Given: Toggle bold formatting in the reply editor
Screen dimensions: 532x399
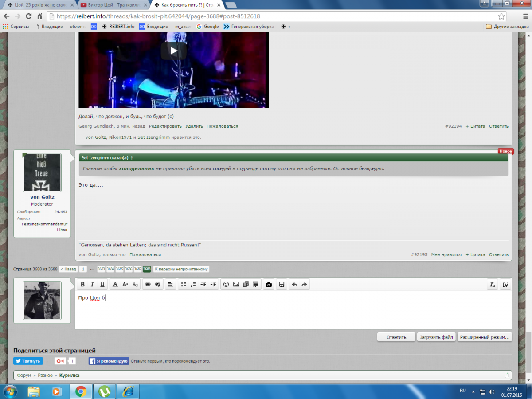Looking at the screenshot, I should click(82, 285).
